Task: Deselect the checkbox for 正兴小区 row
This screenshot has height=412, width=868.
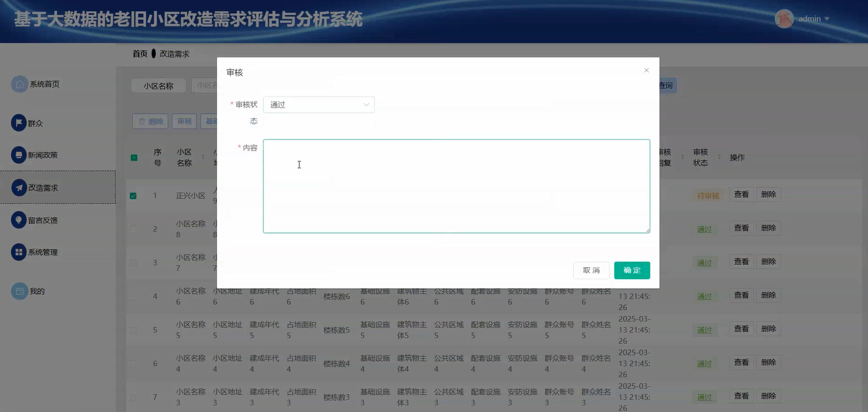Action: tap(133, 195)
